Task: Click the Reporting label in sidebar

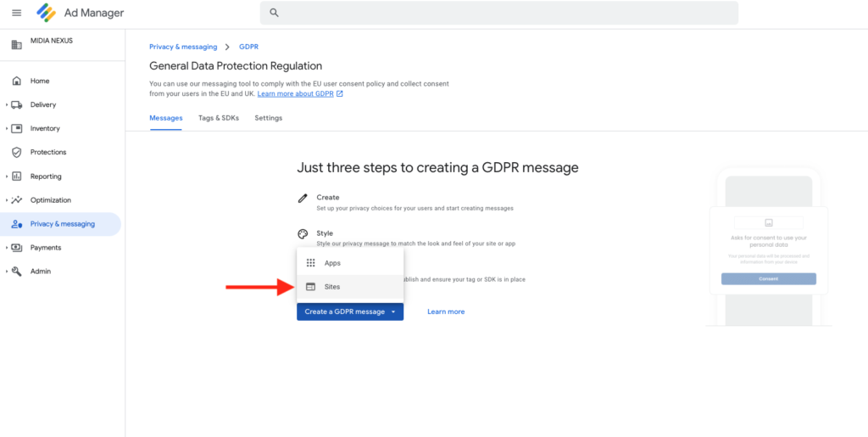Action: tap(46, 176)
